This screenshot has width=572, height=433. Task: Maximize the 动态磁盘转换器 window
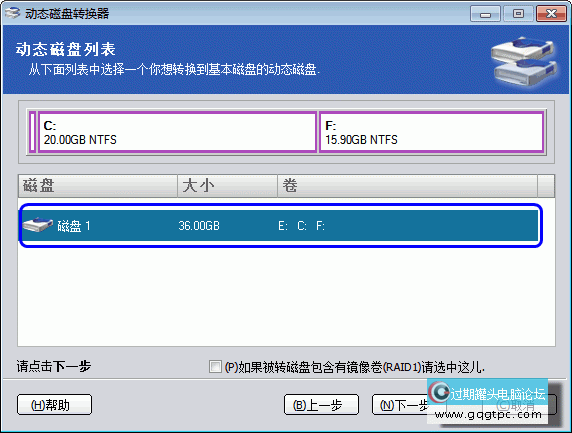518,14
